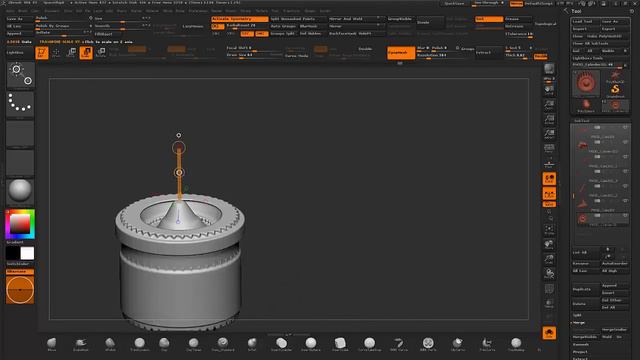Select the Move brush in bottom shelf

[x=51, y=344]
